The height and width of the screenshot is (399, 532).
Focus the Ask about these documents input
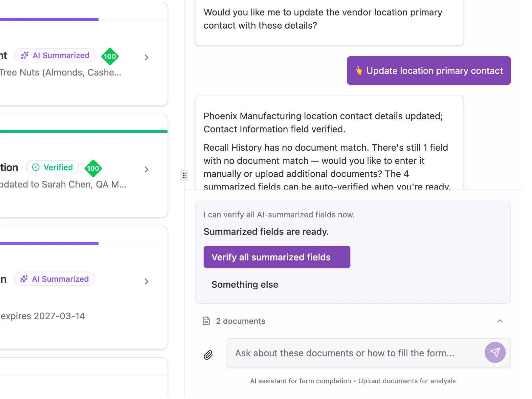[355, 353]
